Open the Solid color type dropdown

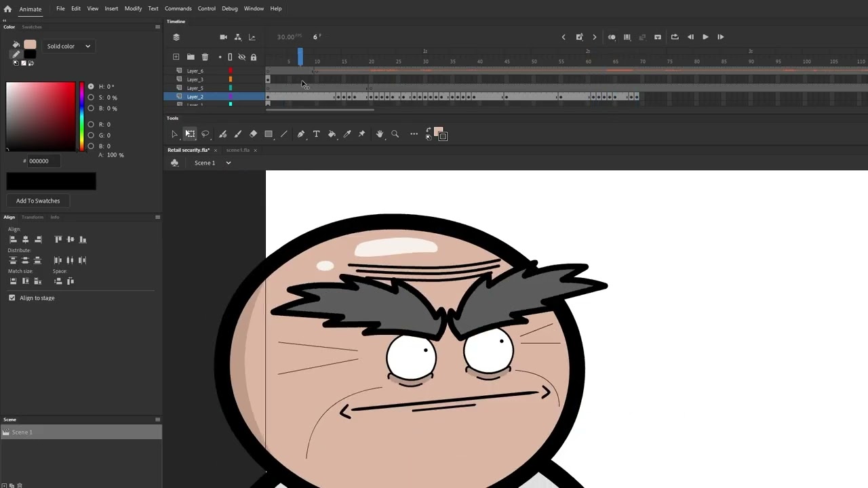tap(68, 46)
